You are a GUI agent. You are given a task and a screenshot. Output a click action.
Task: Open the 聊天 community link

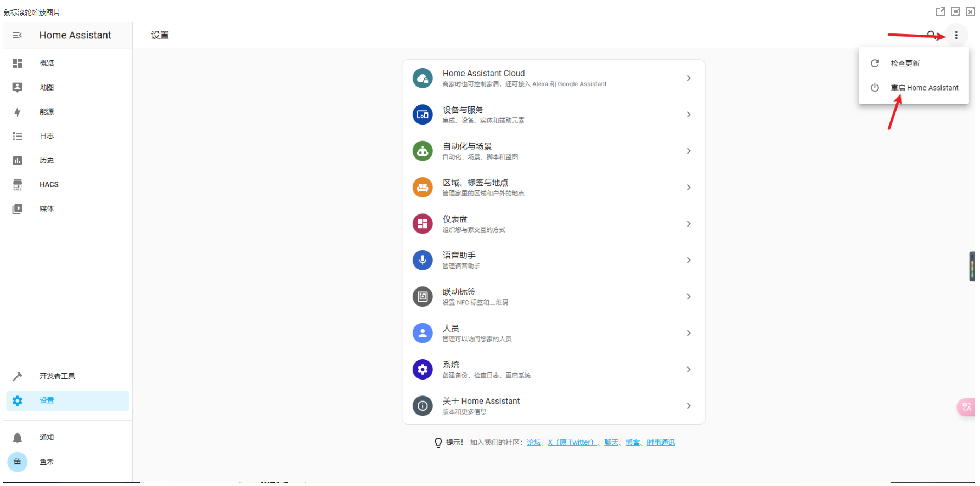(x=611, y=443)
